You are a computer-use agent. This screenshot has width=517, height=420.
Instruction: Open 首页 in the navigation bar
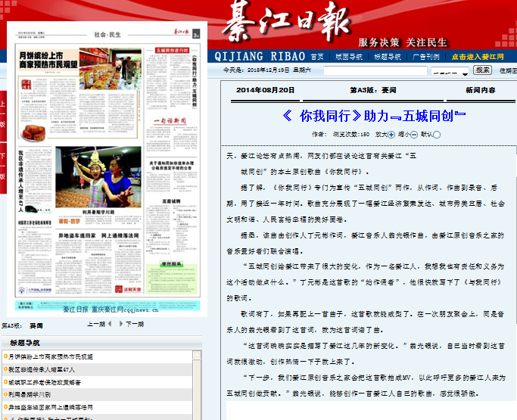point(317,57)
